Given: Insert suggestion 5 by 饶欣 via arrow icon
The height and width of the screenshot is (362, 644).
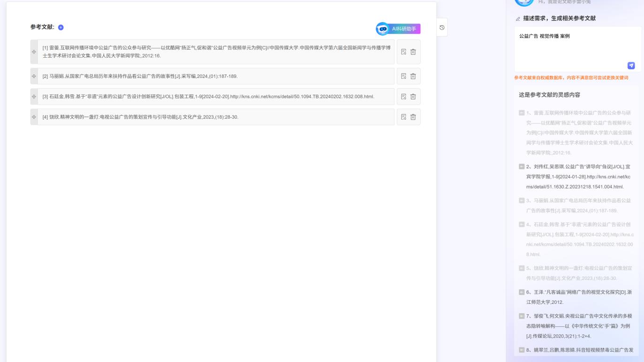Looking at the screenshot, I should coord(522,268).
